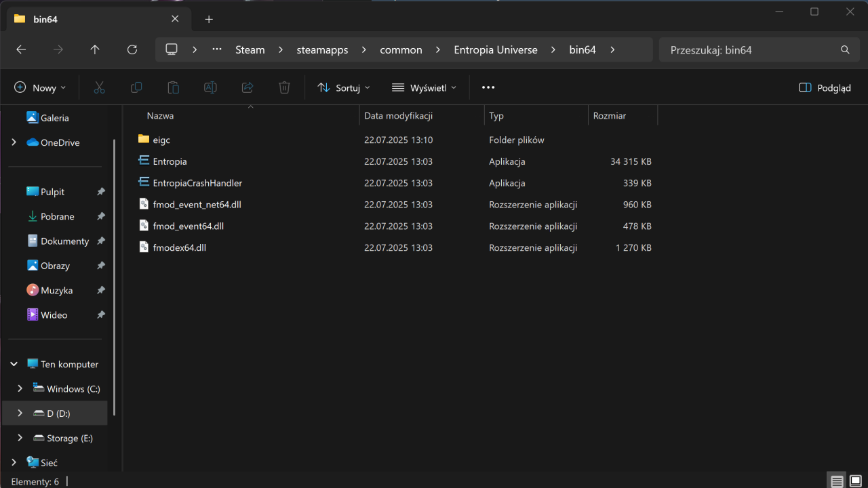868x488 pixels.
Task: Select the Entropia application icon
Action: click(143, 161)
